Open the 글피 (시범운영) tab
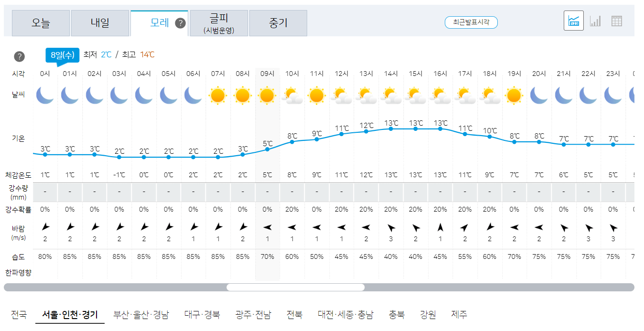 [219, 22]
